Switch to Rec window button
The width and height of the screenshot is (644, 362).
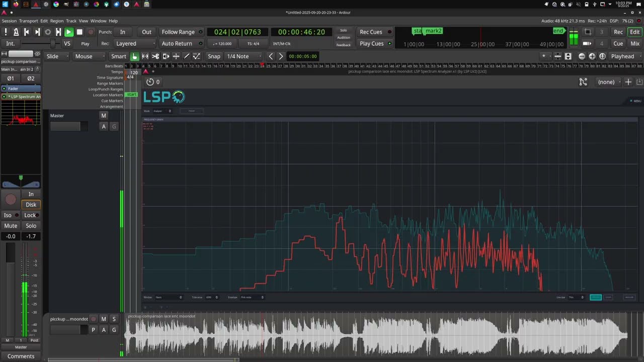click(618, 32)
